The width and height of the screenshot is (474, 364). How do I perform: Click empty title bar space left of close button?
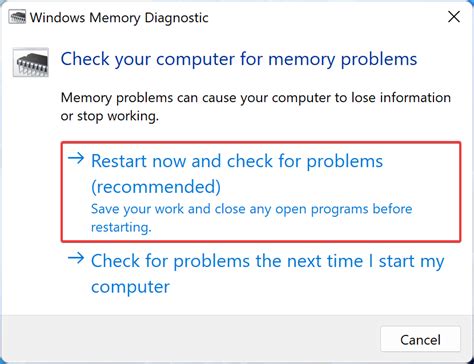pyautogui.click(x=327, y=17)
